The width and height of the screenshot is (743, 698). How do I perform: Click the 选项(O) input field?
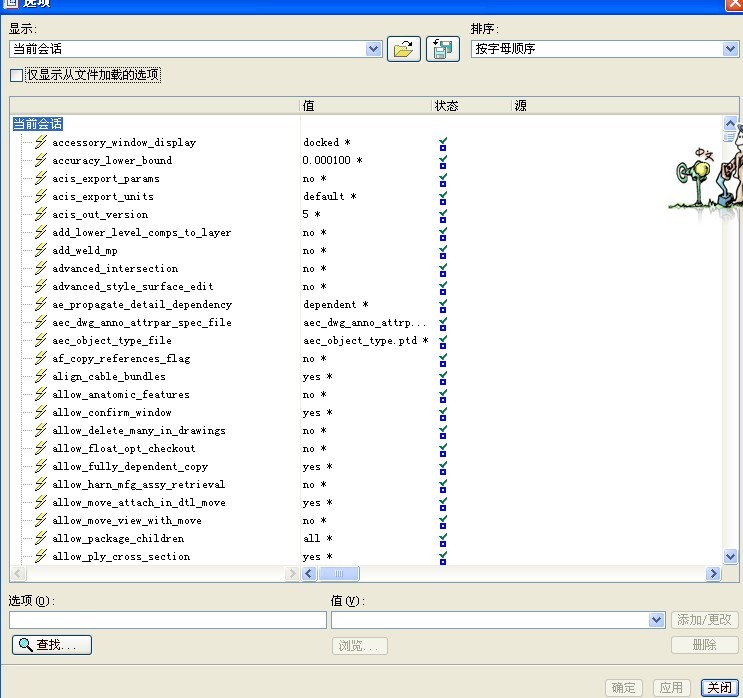pos(168,620)
